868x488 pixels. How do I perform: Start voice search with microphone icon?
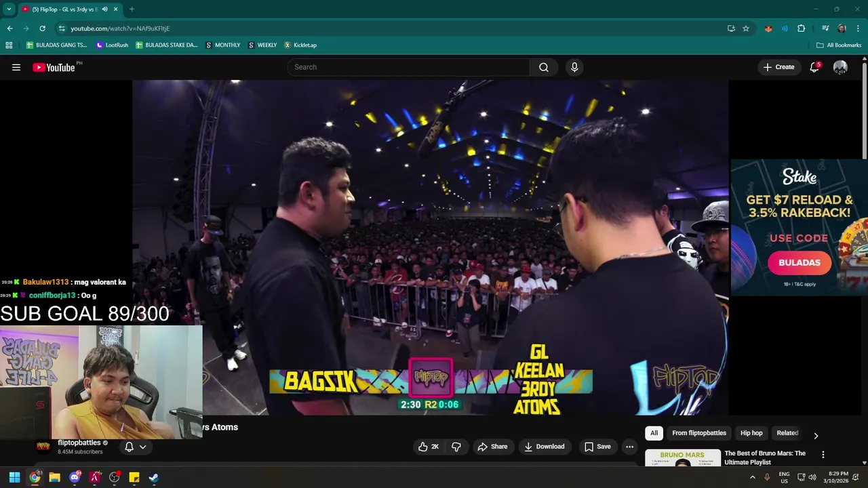coord(574,67)
